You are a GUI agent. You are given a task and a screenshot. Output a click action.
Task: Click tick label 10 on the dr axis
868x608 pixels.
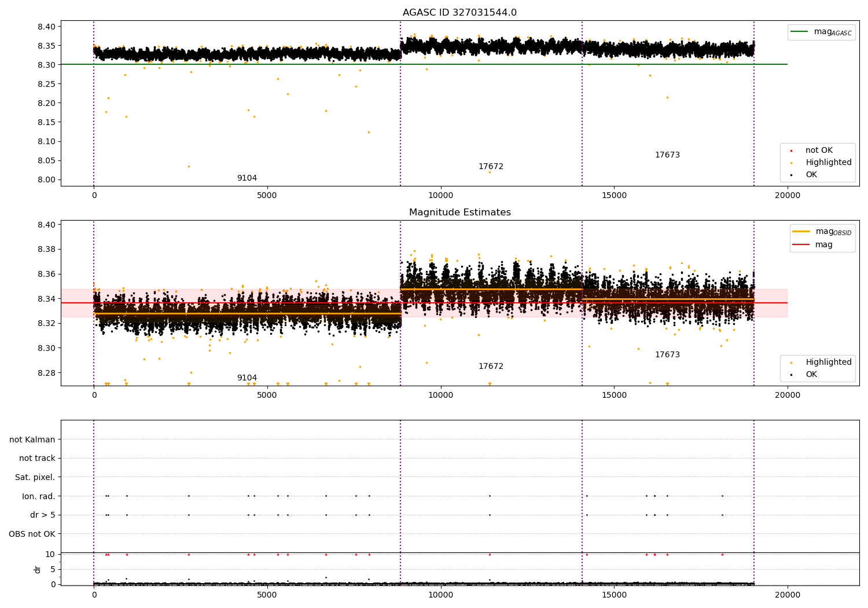(51, 555)
